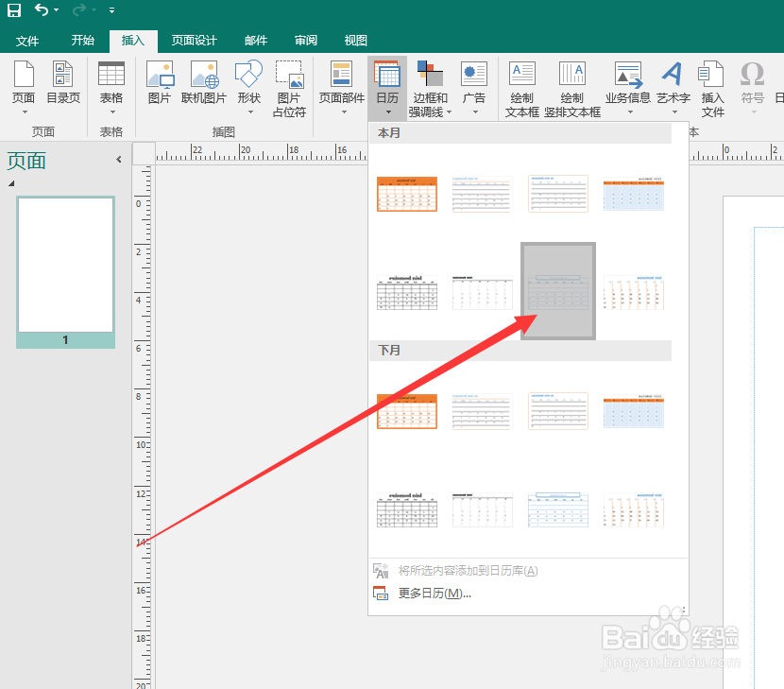Choose orange-column calendar in 下月 second row
Viewport: 784px width, 689px height.
point(634,509)
